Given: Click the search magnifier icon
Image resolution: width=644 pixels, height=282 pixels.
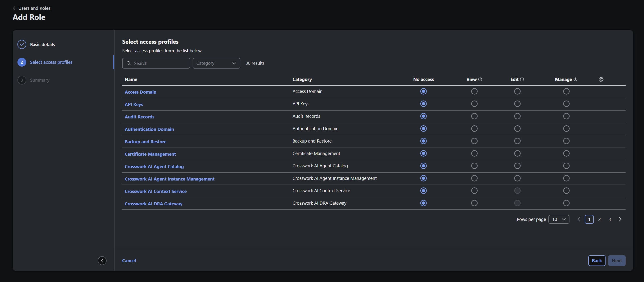Looking at the screenshot, I should (129, 63).
